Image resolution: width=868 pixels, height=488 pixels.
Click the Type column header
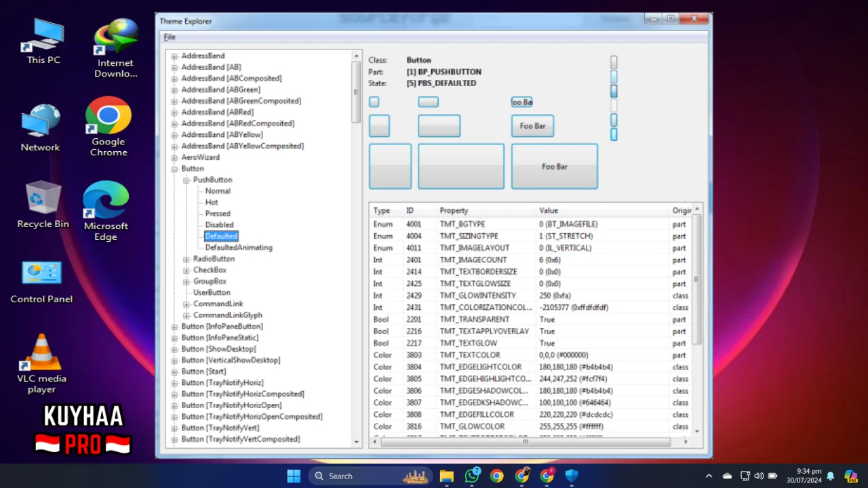coord(385,211)
